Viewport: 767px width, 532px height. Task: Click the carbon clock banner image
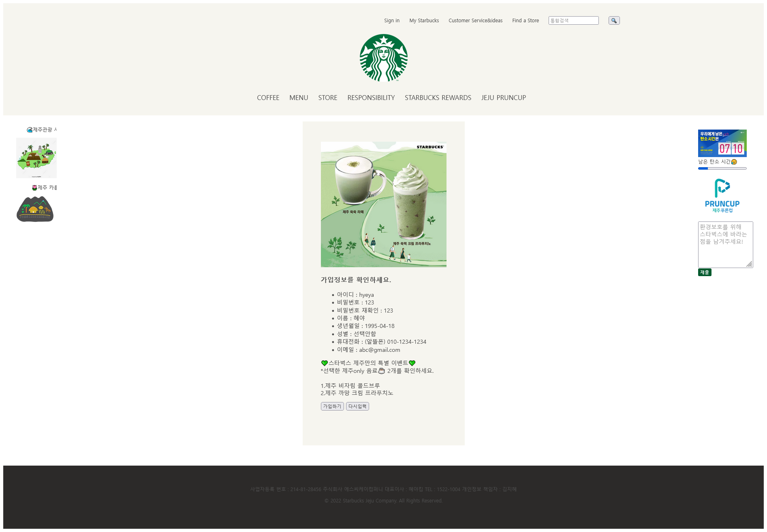pyautogui.click(x=722, y=143)
